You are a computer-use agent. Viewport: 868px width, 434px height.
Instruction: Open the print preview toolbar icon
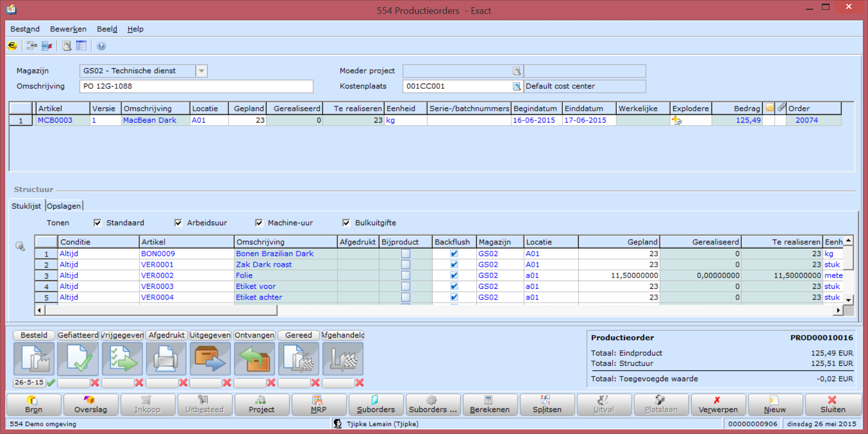pyautogui.click(x=67, y=46)
